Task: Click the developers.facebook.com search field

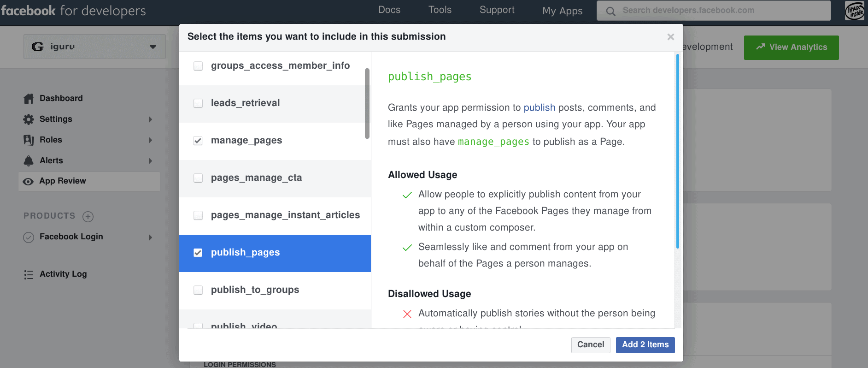Action: [x=714, y=11]
